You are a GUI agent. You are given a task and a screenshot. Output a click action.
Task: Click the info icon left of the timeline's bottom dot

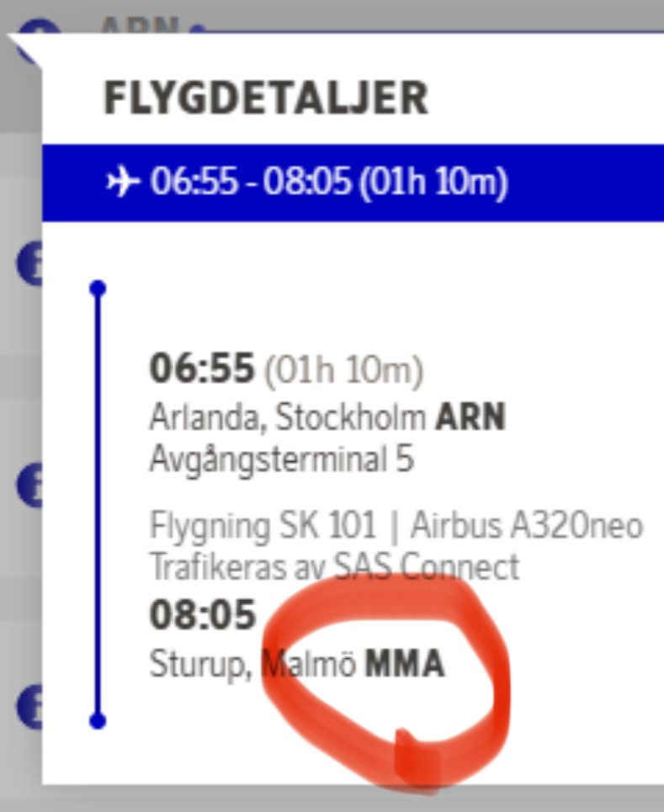click(x=30, y=708)
